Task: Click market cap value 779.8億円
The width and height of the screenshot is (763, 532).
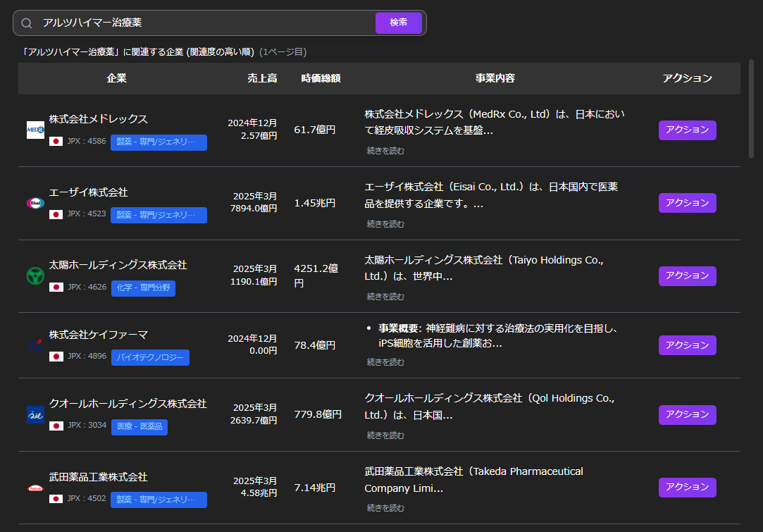Action: (318, 415)
